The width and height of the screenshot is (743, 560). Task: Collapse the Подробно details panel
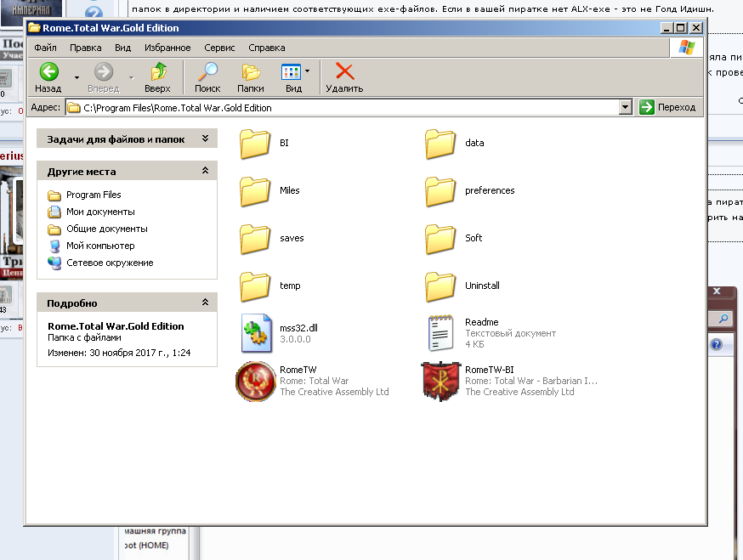pos(205,303)
